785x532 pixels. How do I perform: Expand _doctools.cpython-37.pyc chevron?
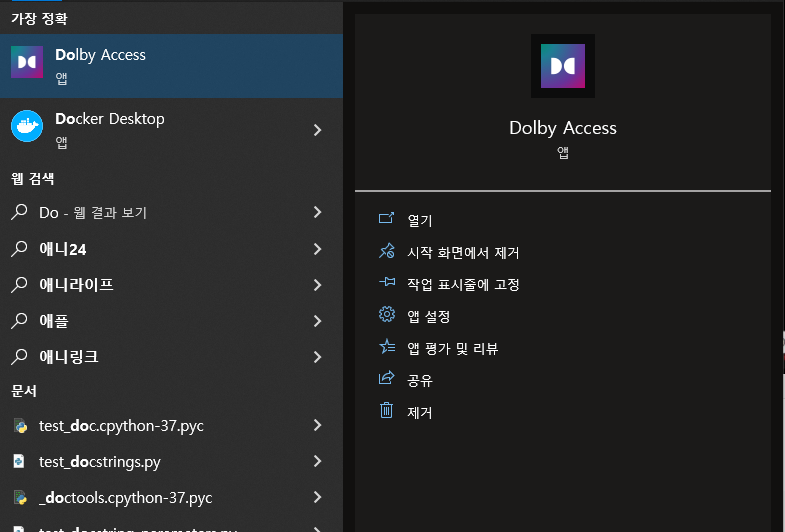(x=317, y=497)
